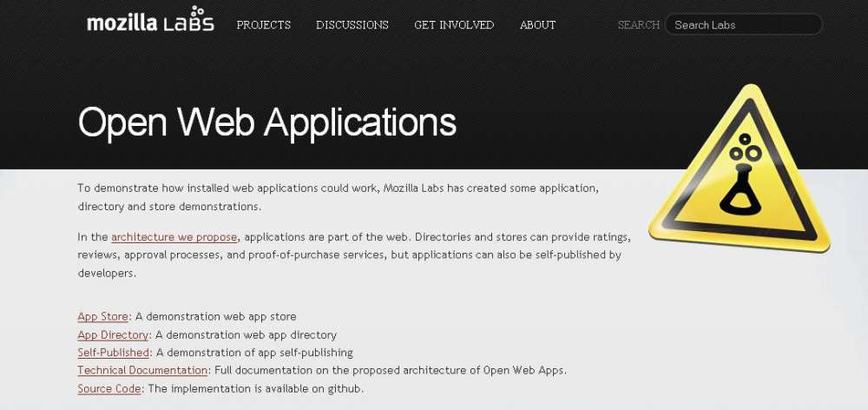Open the Projects menu item

point(264,25)
